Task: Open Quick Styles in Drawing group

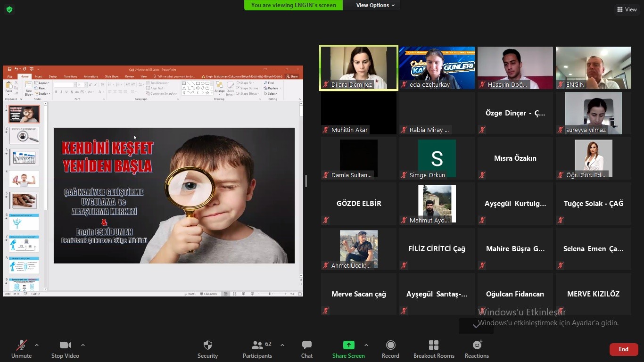Action: pos(230,88)
